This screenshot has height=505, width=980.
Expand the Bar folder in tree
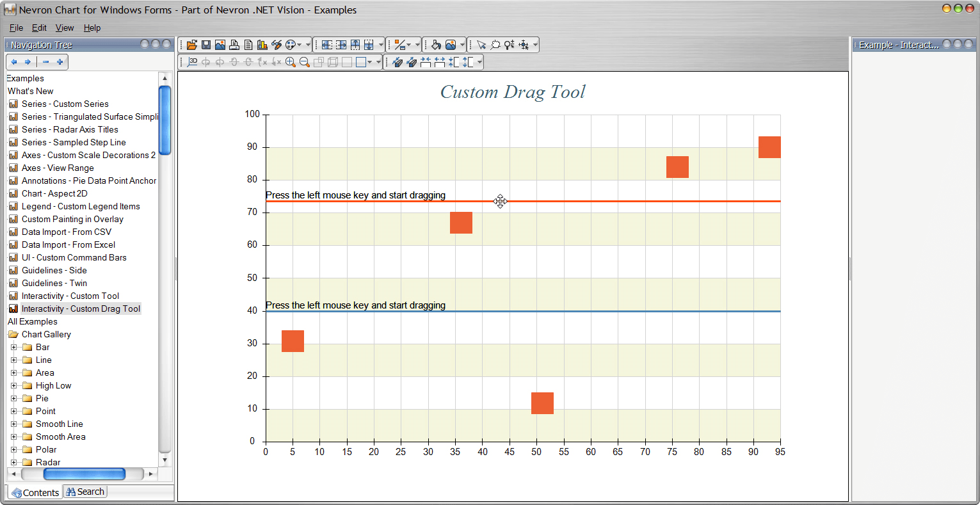point(13,347)
